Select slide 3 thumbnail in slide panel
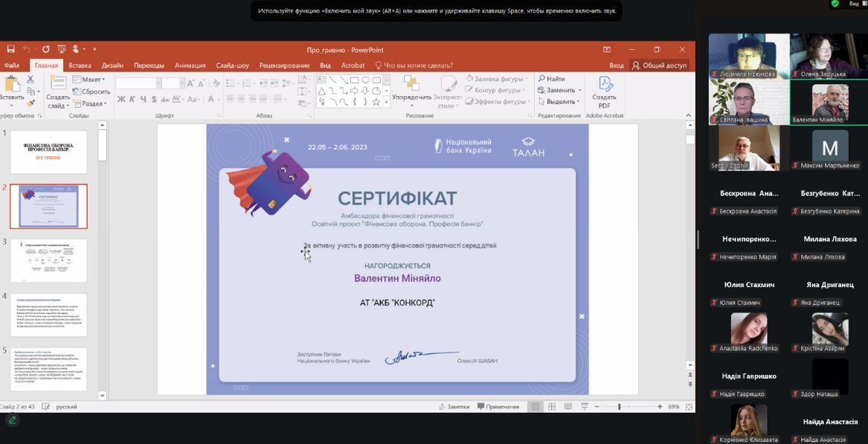868x444 pixels. click(48, 260)
